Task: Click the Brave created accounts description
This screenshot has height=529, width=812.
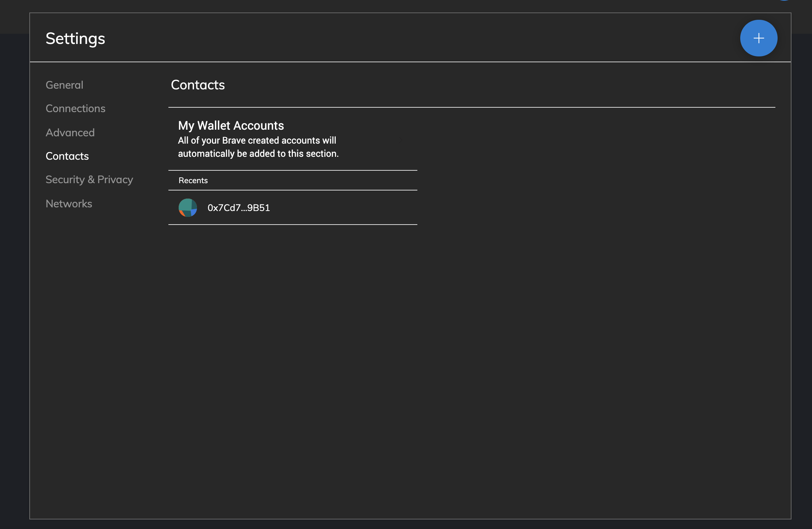Action: pos(257,140)
